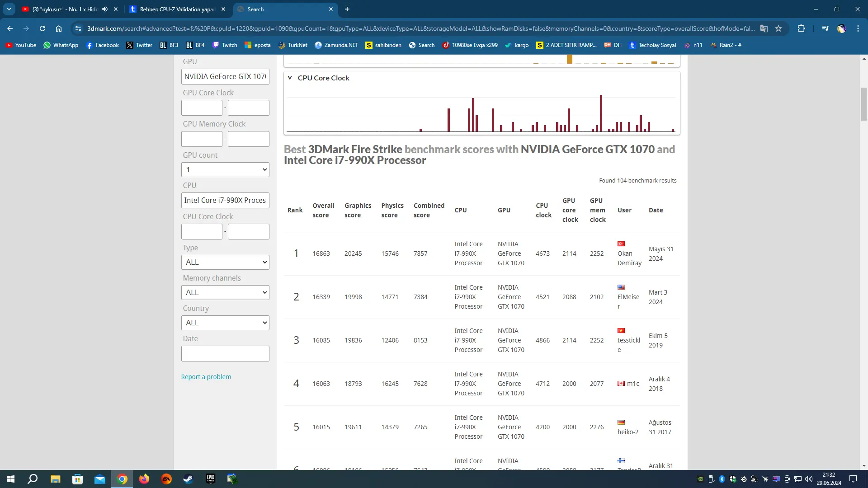Collapse the CPU Core Clock chart
This screenshot has height=488, width=868.
click(x=290, y=78)
